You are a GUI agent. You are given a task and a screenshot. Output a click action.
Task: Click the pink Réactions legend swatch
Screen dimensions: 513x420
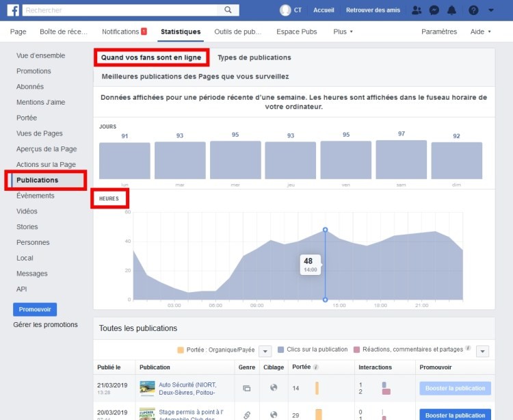[x=356, y=350]
